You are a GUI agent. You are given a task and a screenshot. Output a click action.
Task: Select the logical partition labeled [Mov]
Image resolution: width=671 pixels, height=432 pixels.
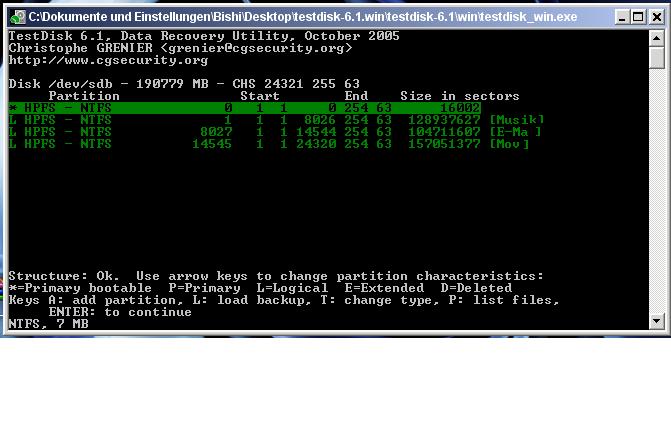point(269,144)
